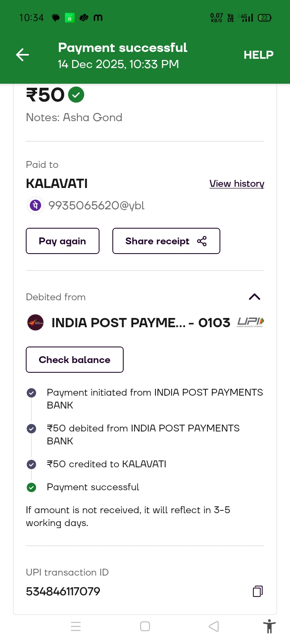Click the PhonePe logo beside UPI ID
The height and width of the screenshot is (644, 290).
(35, 206)
